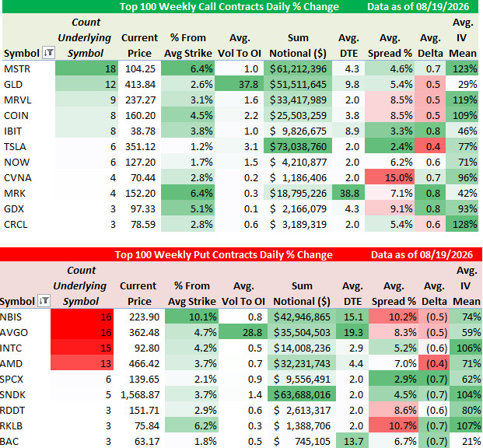Click AVGO Avg DTE value 19.3
The width and height of the screenshot is (483, 448).
[x=352, y=332]
